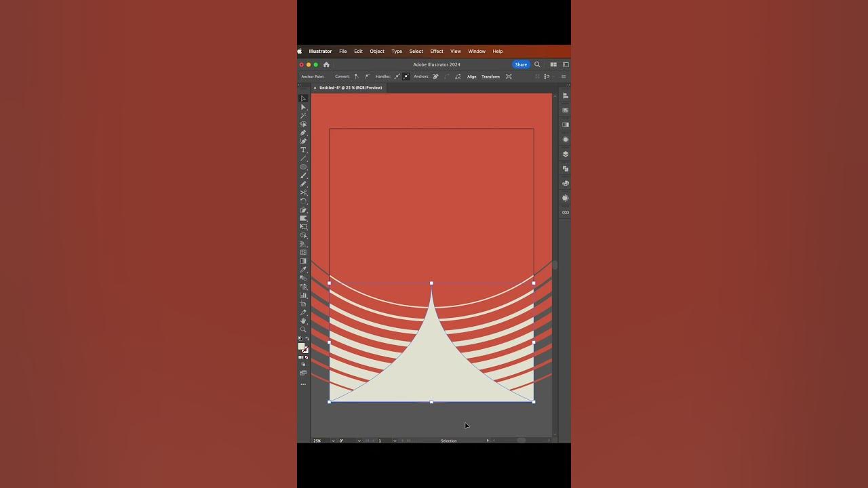Show handles for multiple selected anchors

[397, 77]
